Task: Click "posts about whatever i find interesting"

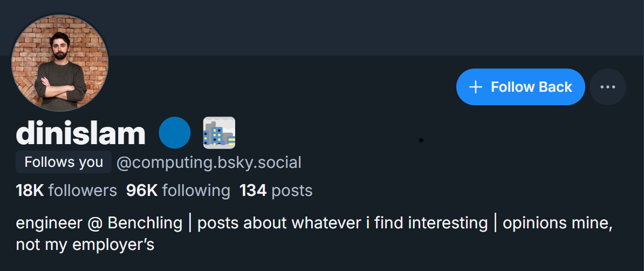Action: (x=342, y=223)
